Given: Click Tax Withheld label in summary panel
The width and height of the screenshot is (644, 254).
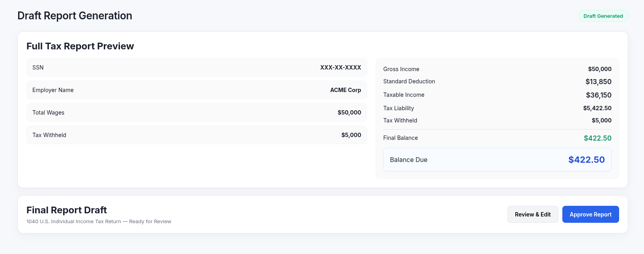Looking at the screenshot, I should tap(400, 120).
